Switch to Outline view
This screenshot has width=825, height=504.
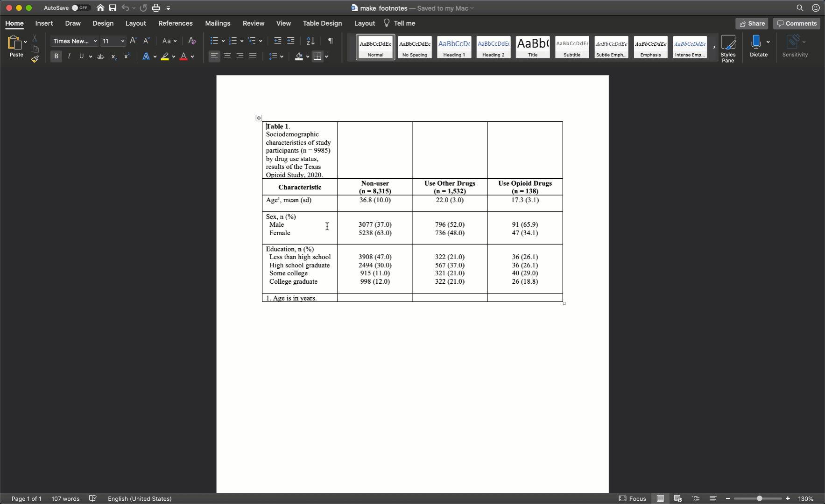point(696,498)
